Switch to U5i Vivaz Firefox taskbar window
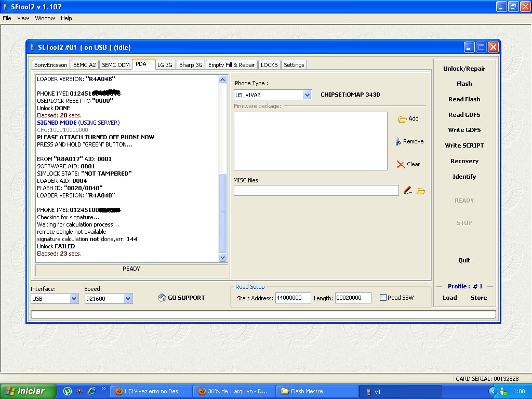Image resolution: width=532 pixels, height=399 pixels. point(151,391)
